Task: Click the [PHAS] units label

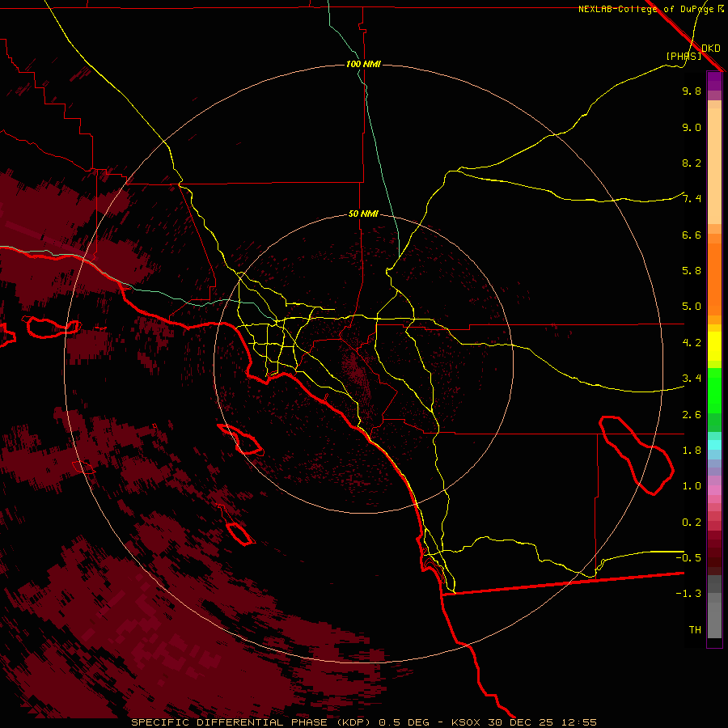Action: click(684, 56)
